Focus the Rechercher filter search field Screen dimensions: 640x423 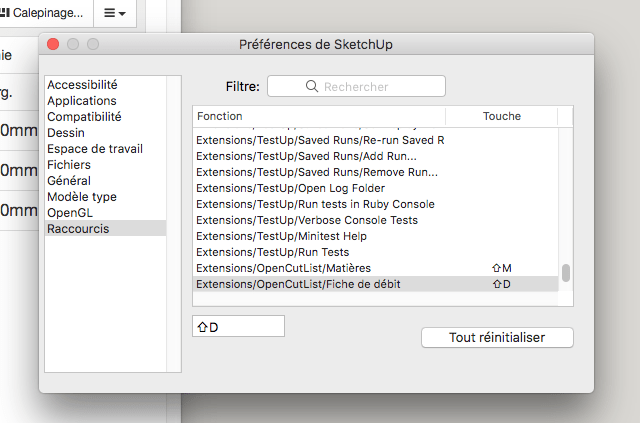coord(356,86)
